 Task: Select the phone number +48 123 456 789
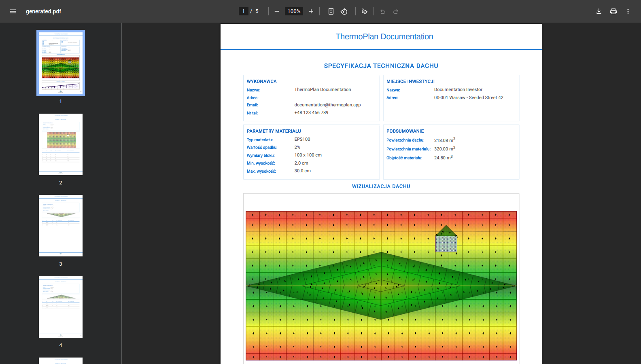pyautogui.click(x=311, y=113)
